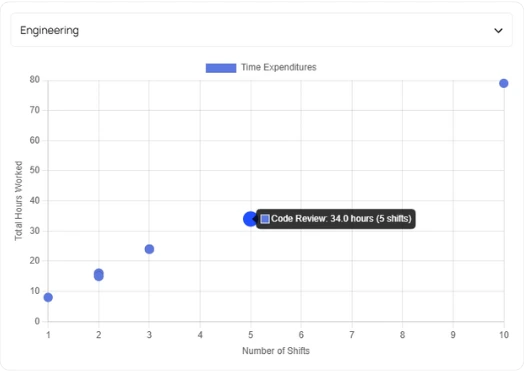524x372 pixels.
Task: Click the small square in the tooltip
Action: (x=265, y=219)
